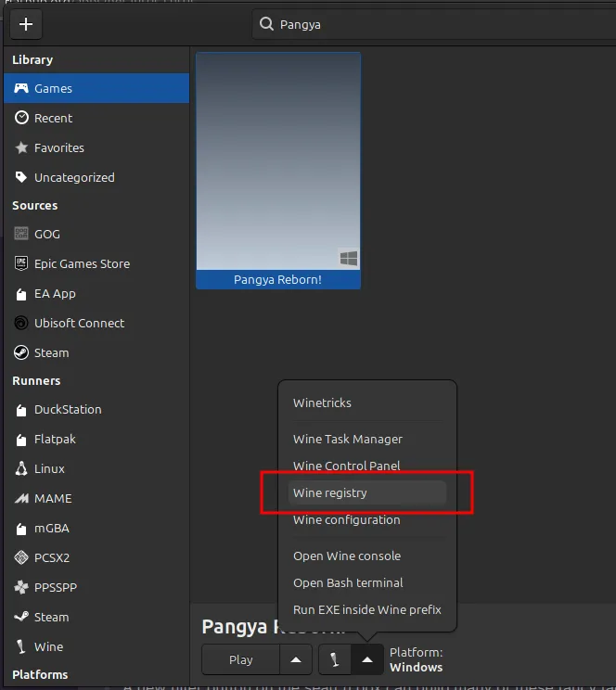Open the Uncategorized category
616x690 pixels.
pos(96,177)
